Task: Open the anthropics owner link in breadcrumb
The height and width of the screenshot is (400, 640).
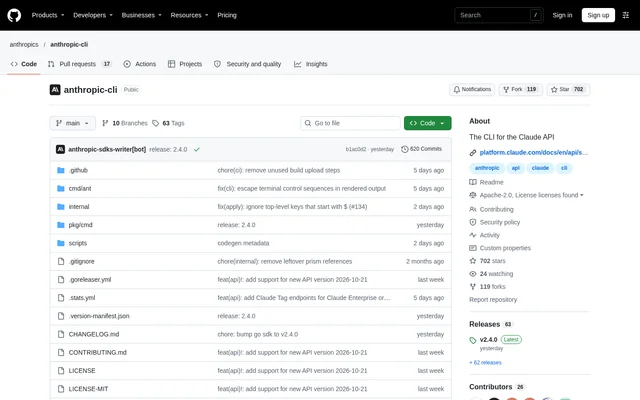Action: (24, 44)
